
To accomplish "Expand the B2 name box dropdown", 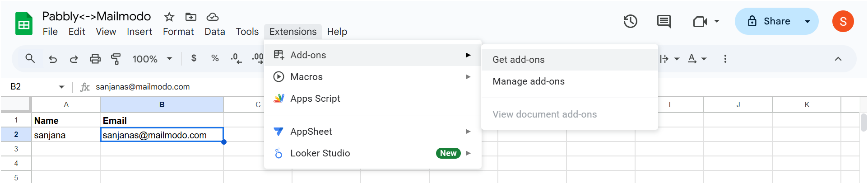I will (61, 87).
